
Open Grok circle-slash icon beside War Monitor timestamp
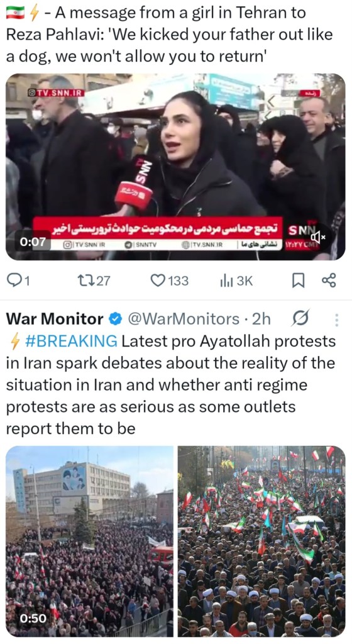tap(300, 318)
